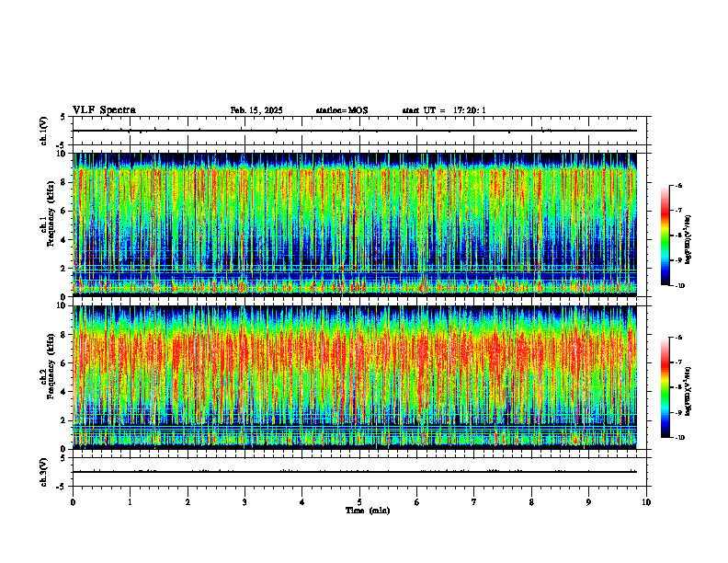Click the time axis tick label "6"
The width and height of the screenshot is (728, 563).
coord(417,502)
